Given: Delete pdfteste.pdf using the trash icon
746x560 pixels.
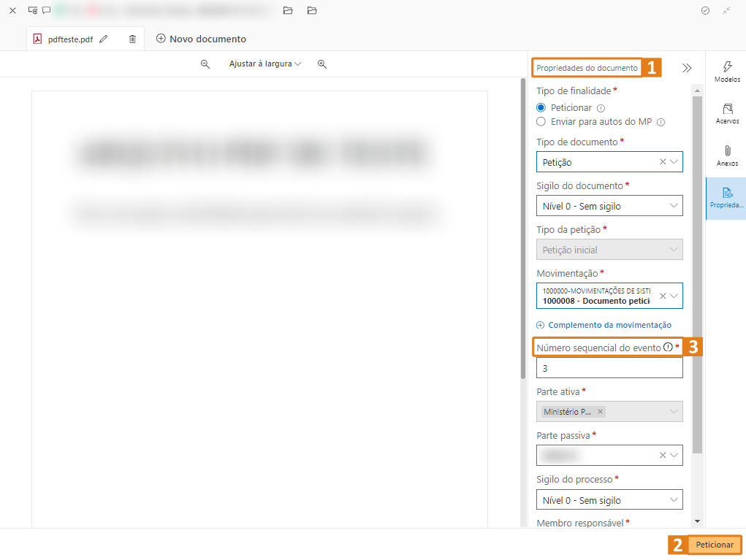Looking at the screenshot, I should (132, 39).
